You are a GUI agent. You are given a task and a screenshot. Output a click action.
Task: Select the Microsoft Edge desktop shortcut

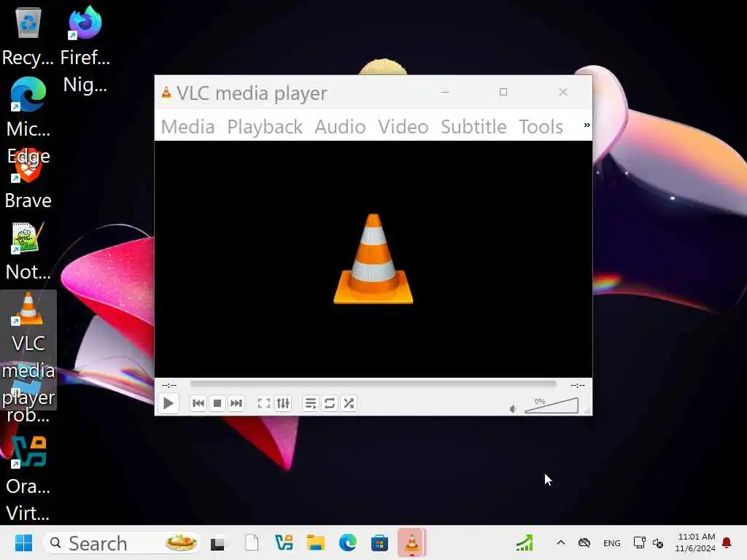pyautogui.click(x=28, y=120)
